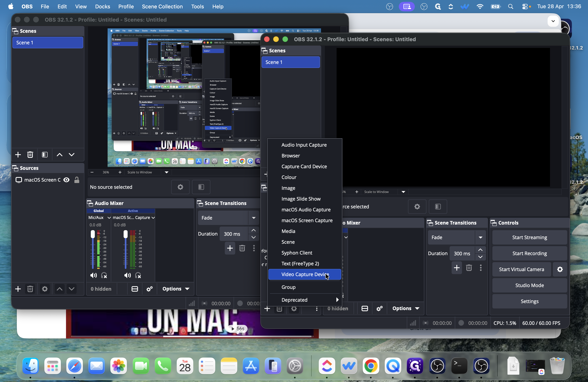Increase transition duration in the front window
This screenshot has height=382, width=588.
(480, 250)
